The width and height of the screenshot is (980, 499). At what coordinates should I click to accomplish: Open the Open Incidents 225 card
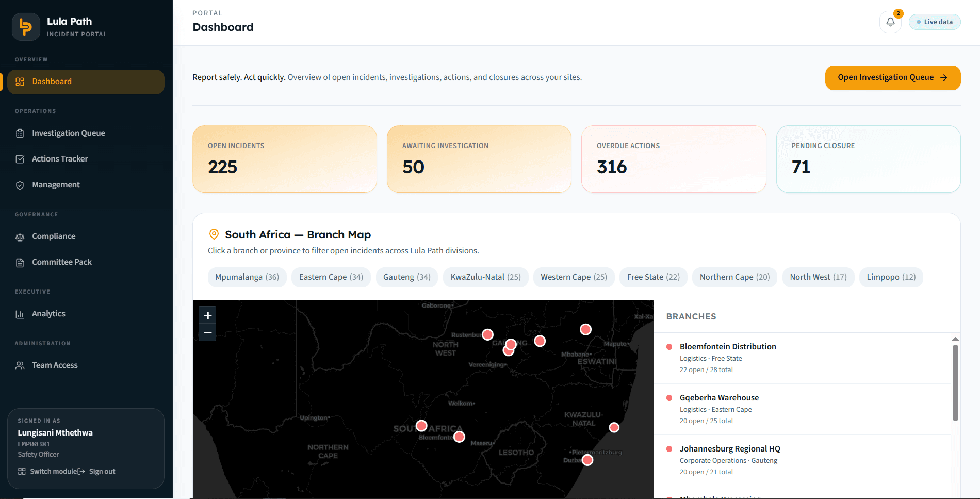[x=285, y=159]
